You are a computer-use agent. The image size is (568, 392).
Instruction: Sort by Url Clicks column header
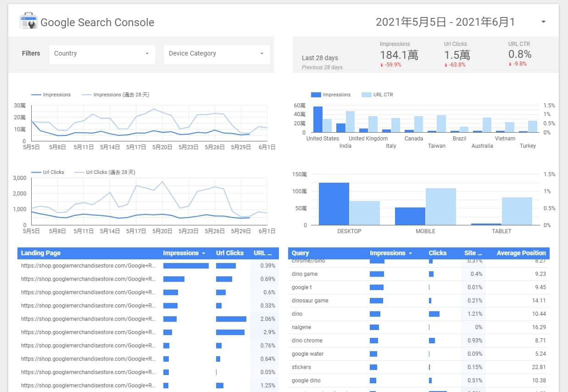(x=230, y=253)
